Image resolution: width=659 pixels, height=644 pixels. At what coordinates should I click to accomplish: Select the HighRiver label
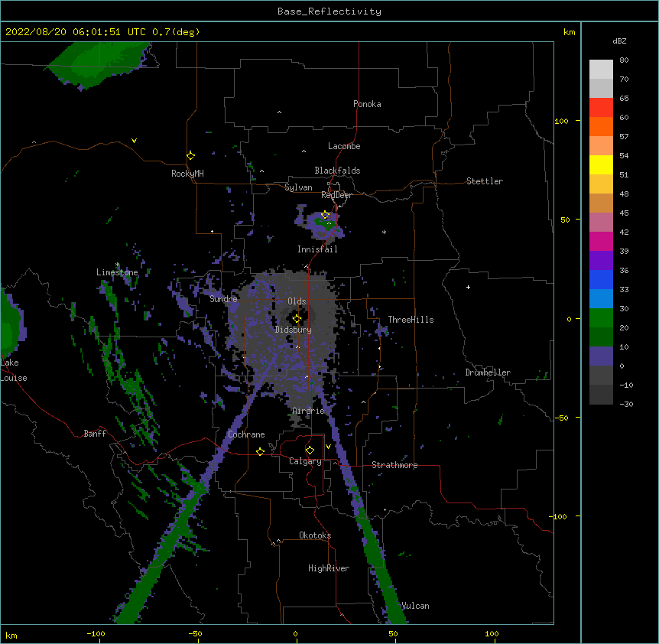329,568
